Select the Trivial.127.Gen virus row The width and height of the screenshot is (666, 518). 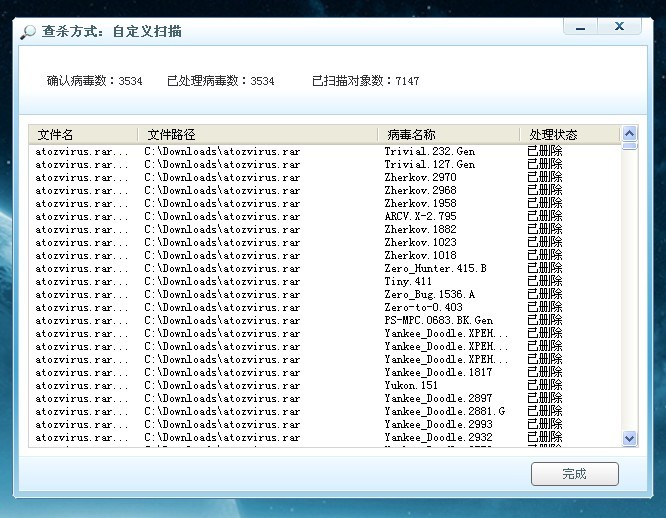(x=325, y=164)
